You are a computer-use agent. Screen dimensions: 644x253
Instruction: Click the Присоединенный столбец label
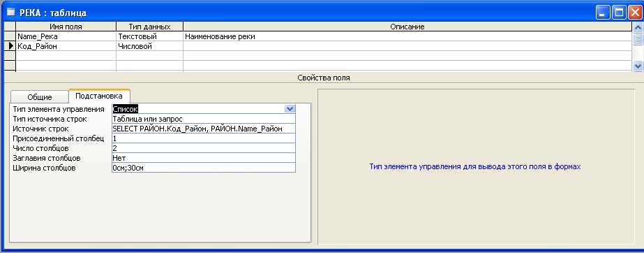[x=59, y=138]
